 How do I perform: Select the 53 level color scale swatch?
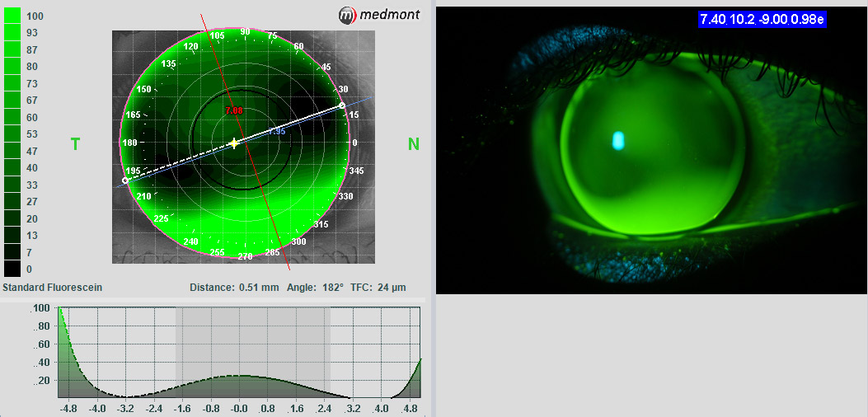pyautogui.click(x=14, y=134)
